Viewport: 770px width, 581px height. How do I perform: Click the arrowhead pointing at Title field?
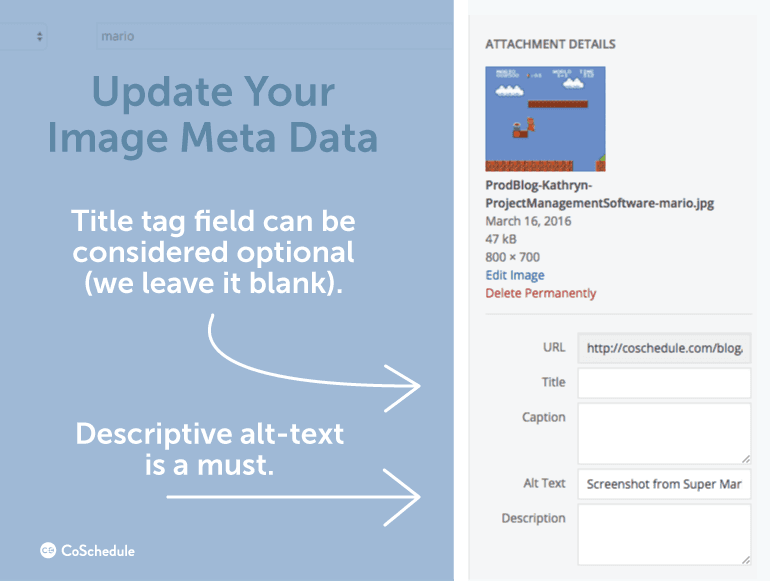tap(412, 386)
